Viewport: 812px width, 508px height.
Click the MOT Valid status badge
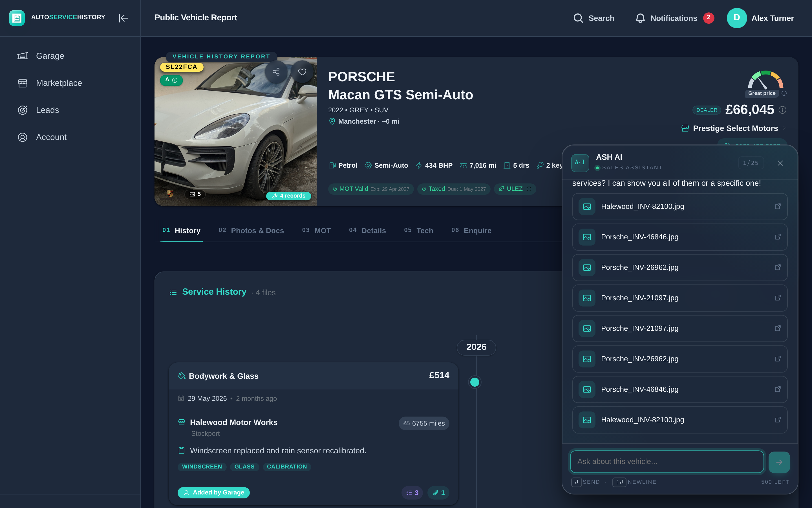[x=371, y=189]
